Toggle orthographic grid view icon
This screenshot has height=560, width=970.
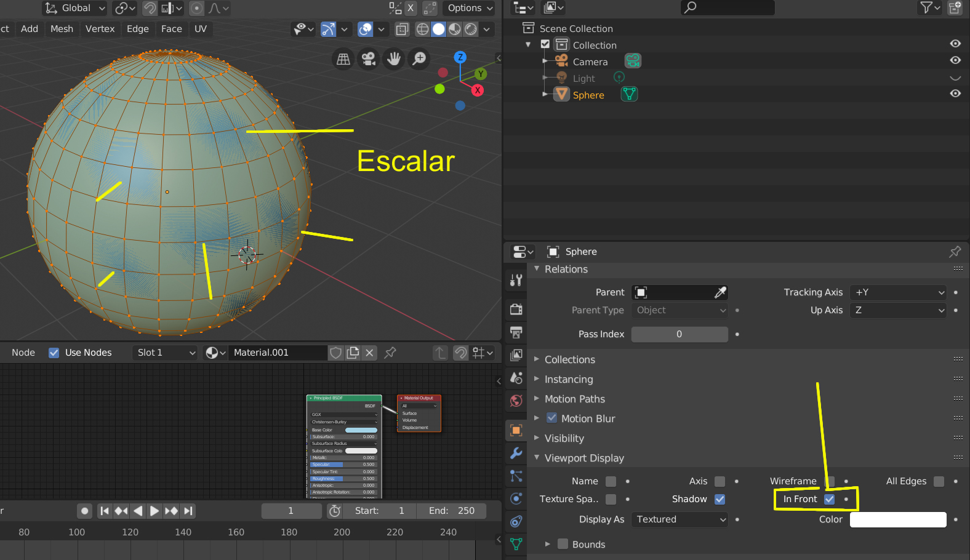(343, 58)
